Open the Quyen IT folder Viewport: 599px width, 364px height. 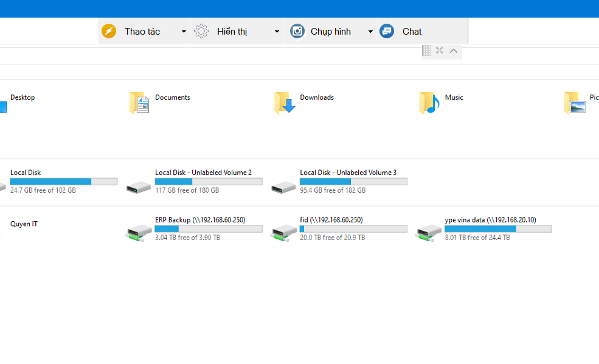(x=24, y=224)
